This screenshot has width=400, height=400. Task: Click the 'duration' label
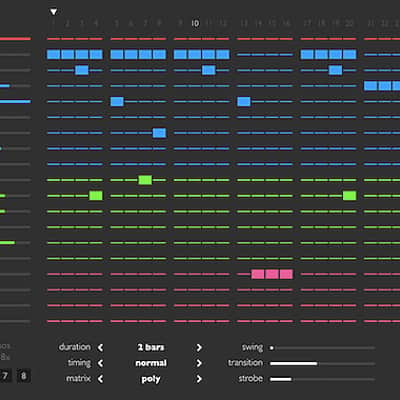pos(75,347)
